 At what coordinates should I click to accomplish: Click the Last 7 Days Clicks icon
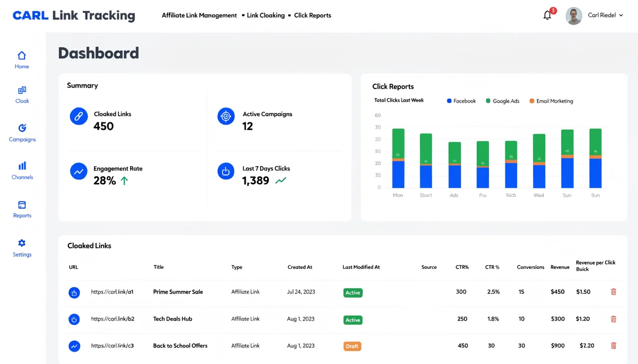[x=226, y=171]
